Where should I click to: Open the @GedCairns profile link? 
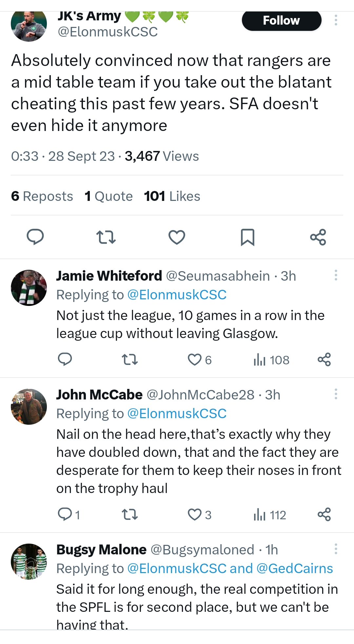click(x=294, y=569)
